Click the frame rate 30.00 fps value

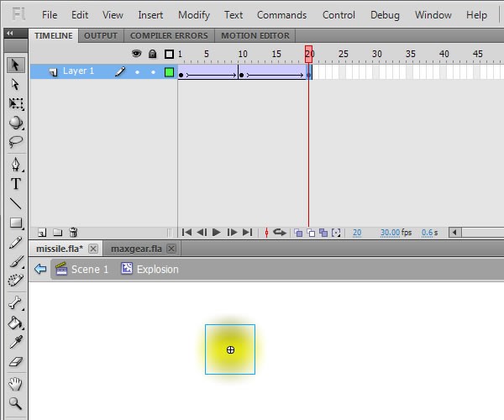(390, 233)
